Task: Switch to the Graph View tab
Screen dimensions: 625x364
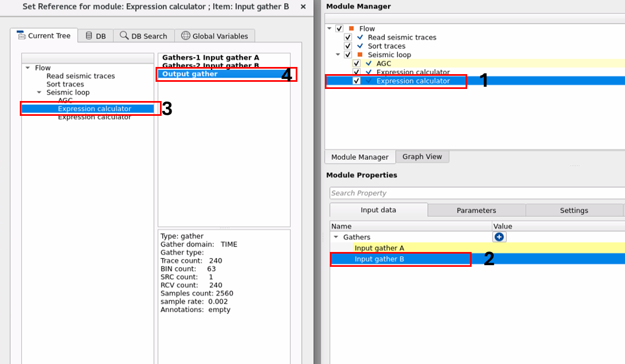Action: [x=422, y=156]
